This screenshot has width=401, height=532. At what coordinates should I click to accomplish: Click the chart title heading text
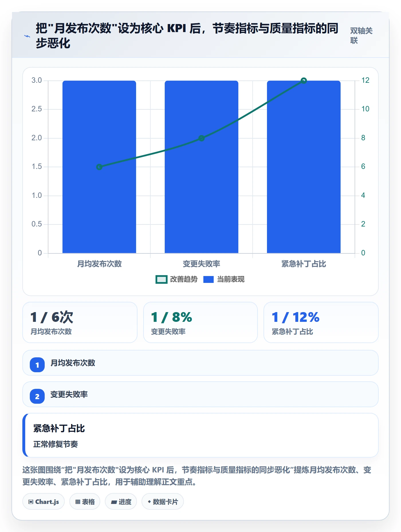pos(187,36)
